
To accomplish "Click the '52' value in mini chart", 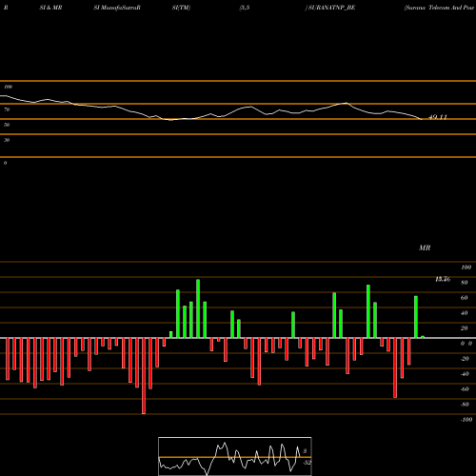I will [x=307, y=463].
